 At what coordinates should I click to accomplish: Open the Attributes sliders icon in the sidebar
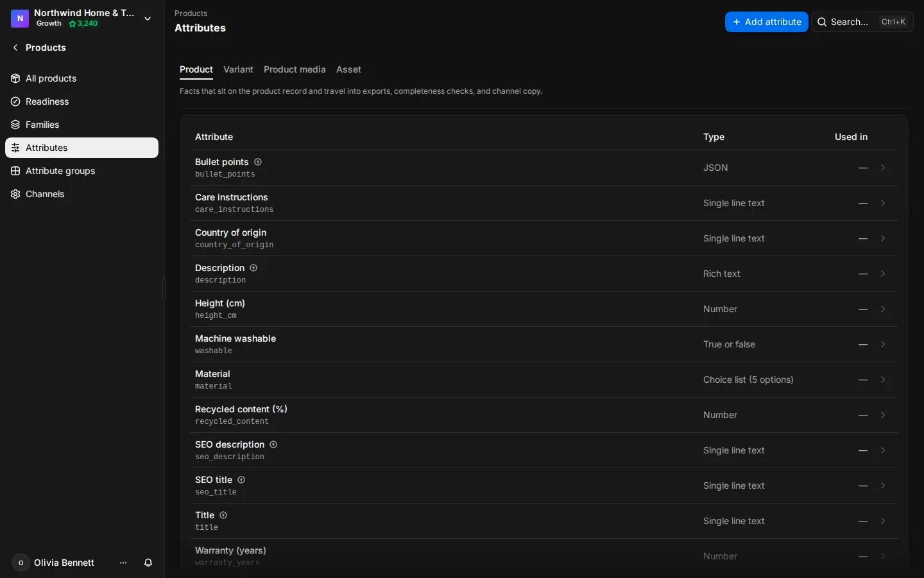pyautogui.click(x=15, y=148)
